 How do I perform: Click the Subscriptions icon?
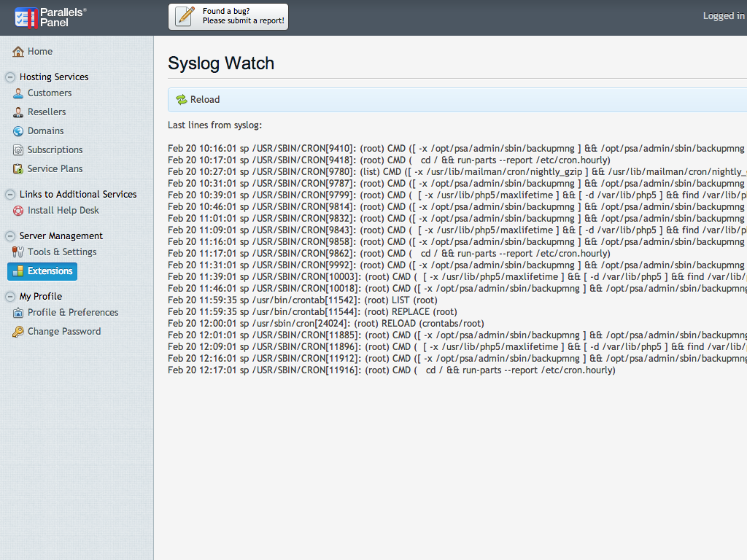click(18, 149)
